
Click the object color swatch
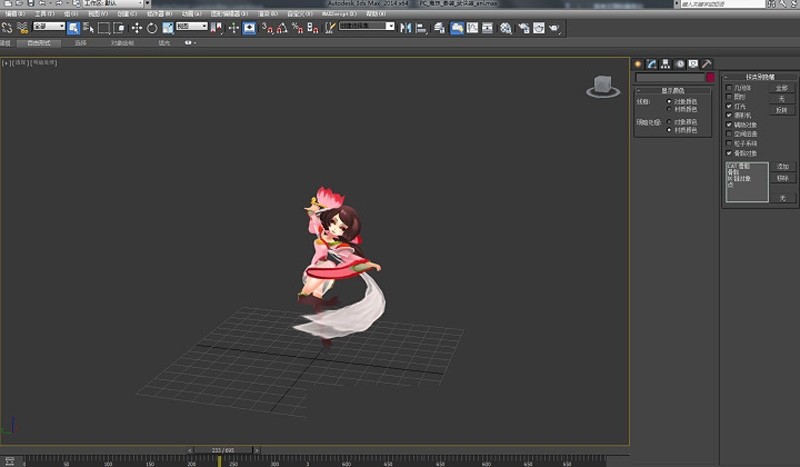(x=710, y=78)
